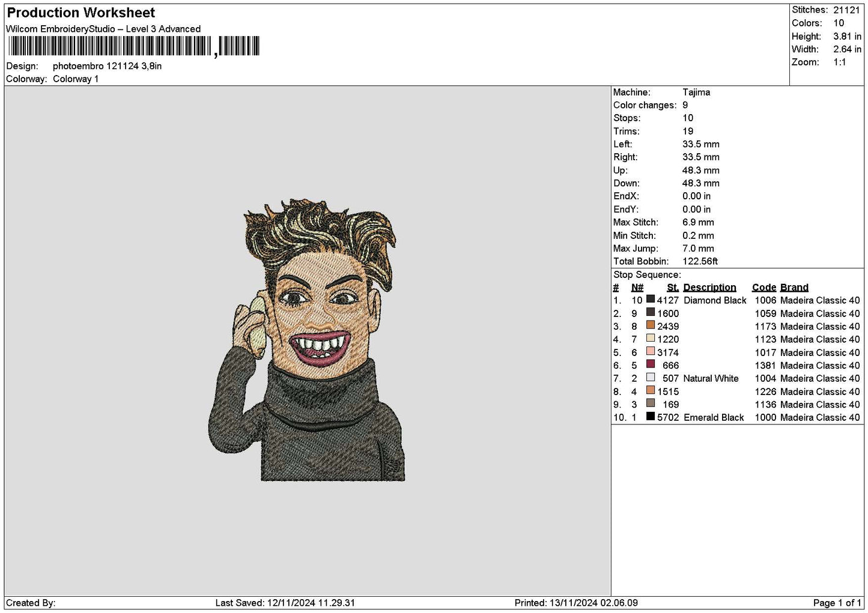This screenshot has width=868, height=613.
Task: Click the 'Diamond Black' description text
Action: tap(715, 300)
